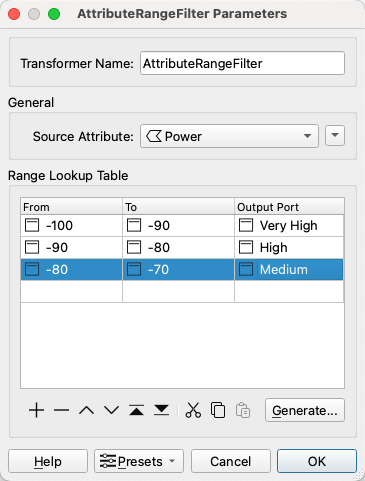Move the selected row to the bottom
365x481 pixels.
pyautogui.click(x=161, y=410)
